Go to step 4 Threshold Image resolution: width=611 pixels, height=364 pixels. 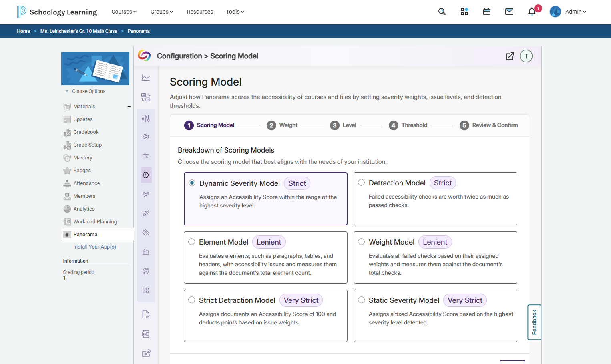[x=408, y=125]
